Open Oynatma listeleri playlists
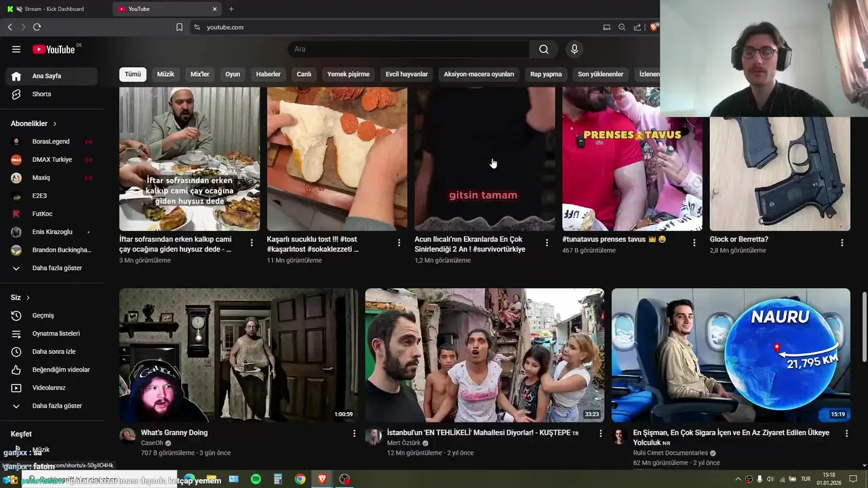The height and width of the screenshot is (488, 868). point(52,333)
